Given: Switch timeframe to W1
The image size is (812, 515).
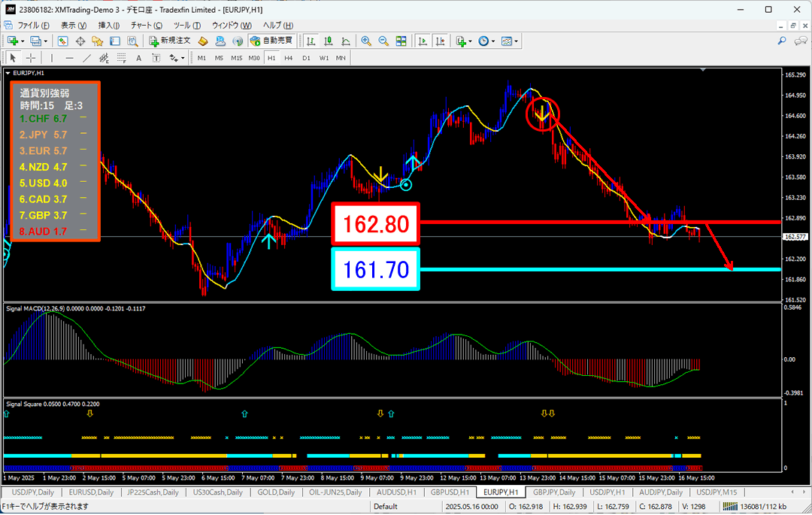Looking at the screenshot, I should coord(323,58).
